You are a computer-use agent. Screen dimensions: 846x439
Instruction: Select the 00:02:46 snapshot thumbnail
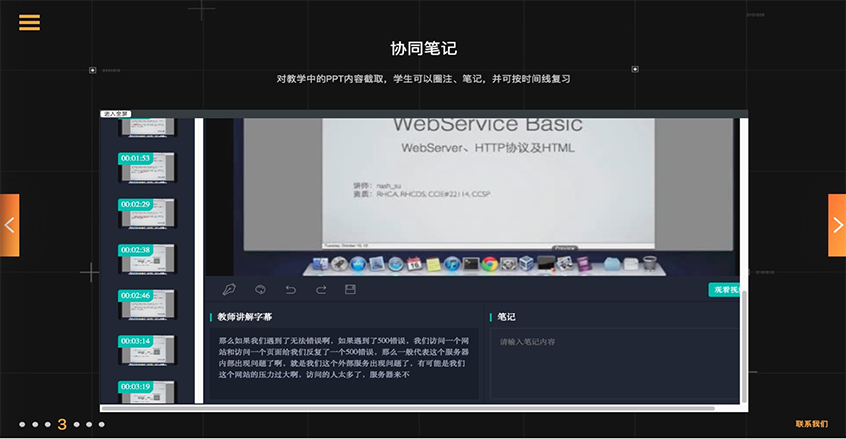146,304
